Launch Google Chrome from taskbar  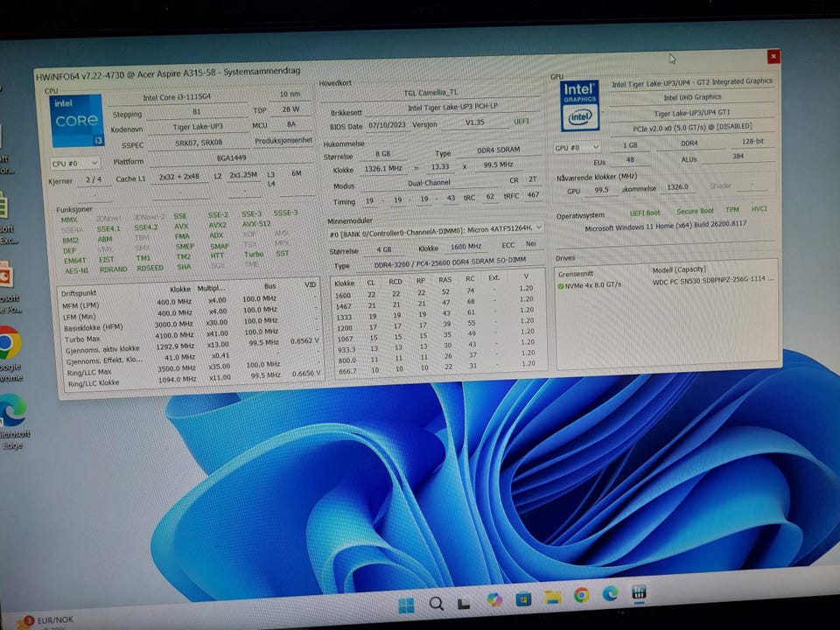581,595
